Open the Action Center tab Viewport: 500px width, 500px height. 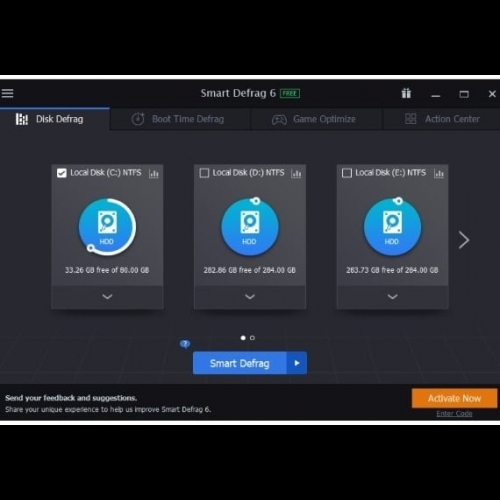(x=441, y=119)
